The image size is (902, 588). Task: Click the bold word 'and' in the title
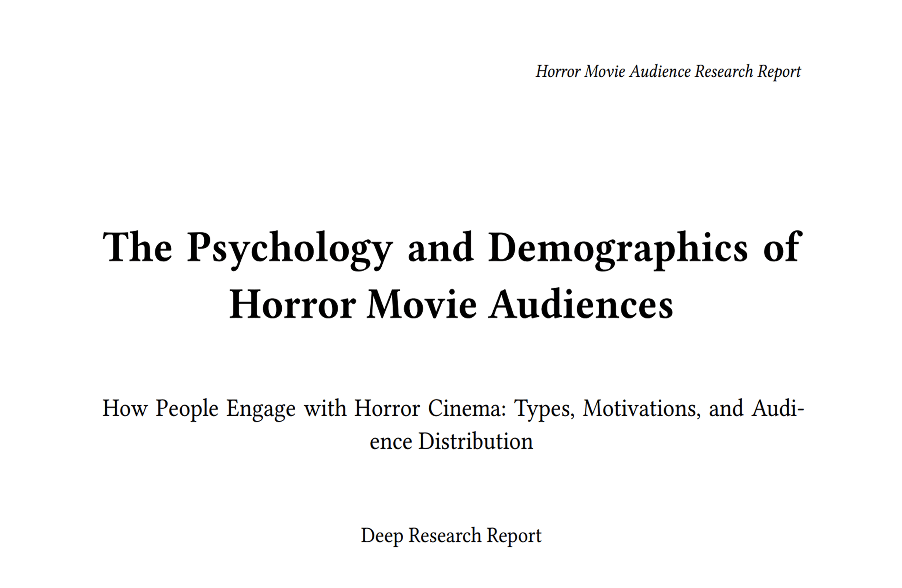(440, 248)
